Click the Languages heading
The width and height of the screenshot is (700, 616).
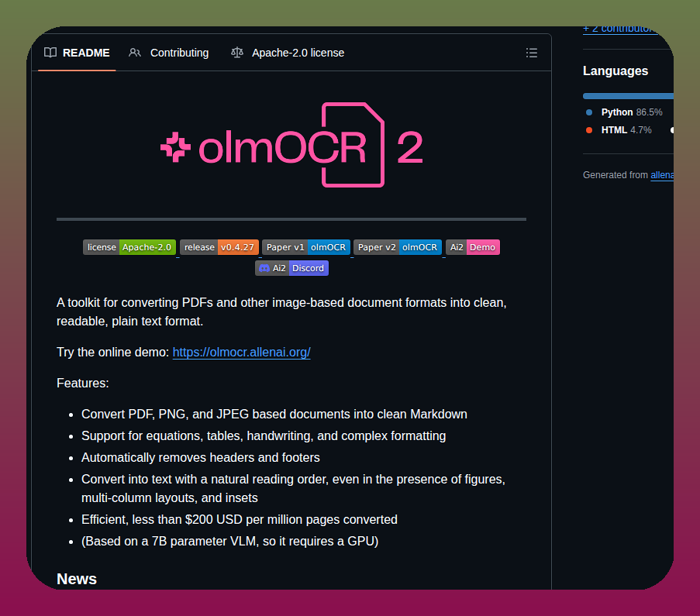[x=616, y=71]
